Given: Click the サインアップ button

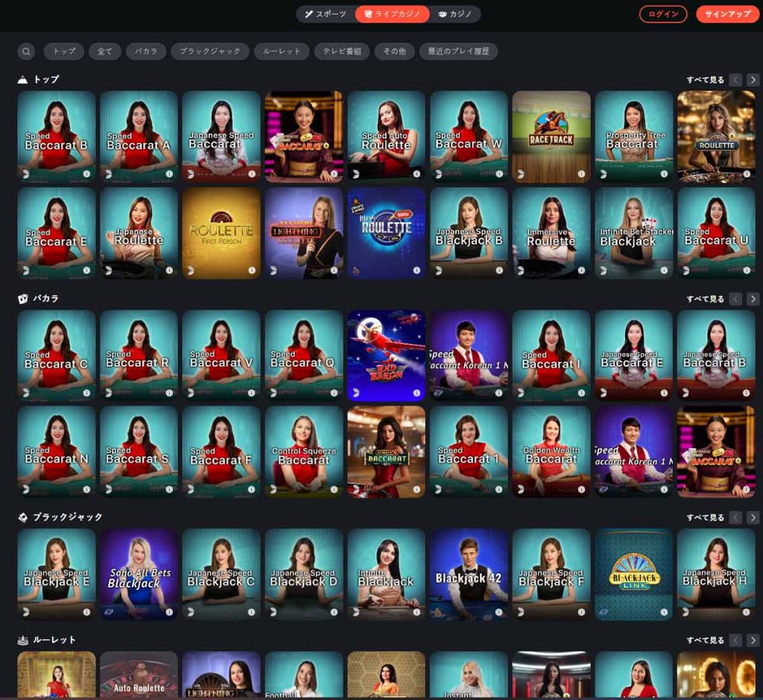Looking at the screenshot, I should tap(727, 14).
